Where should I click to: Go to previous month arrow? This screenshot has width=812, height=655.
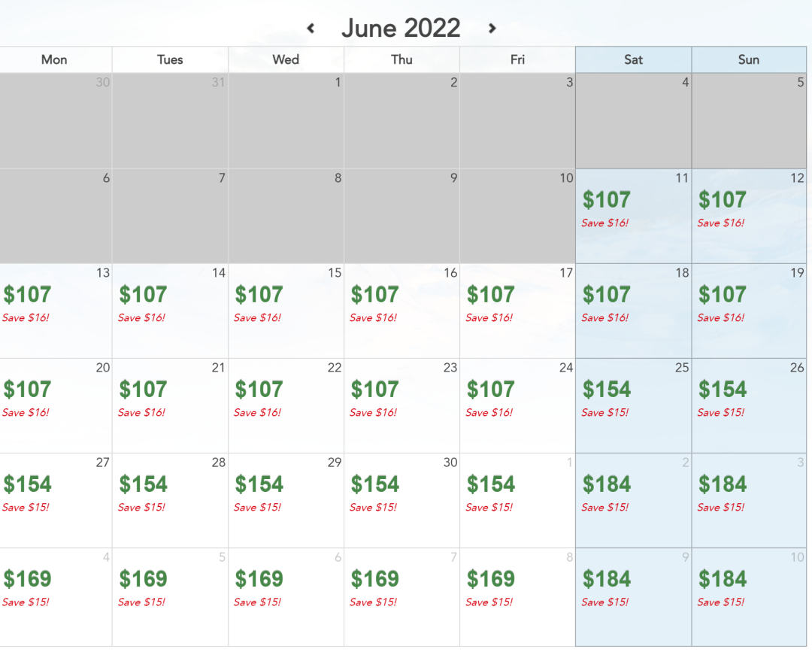311,28
